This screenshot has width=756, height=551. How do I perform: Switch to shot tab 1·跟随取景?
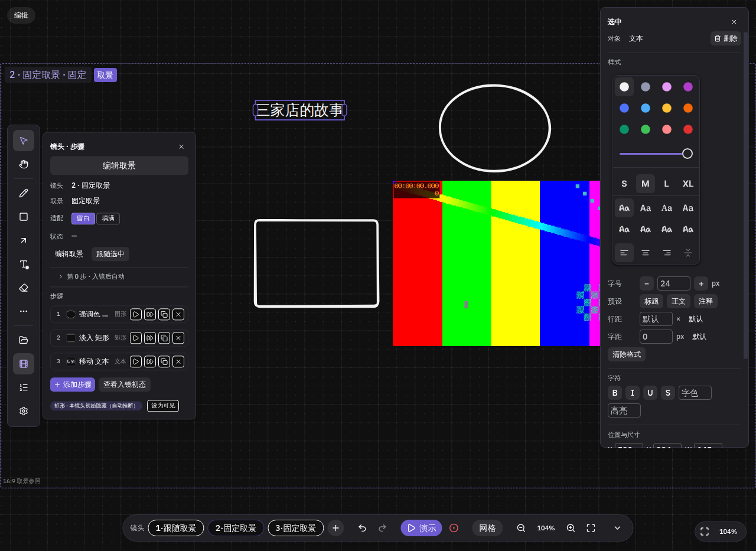[x=176, y=528]
